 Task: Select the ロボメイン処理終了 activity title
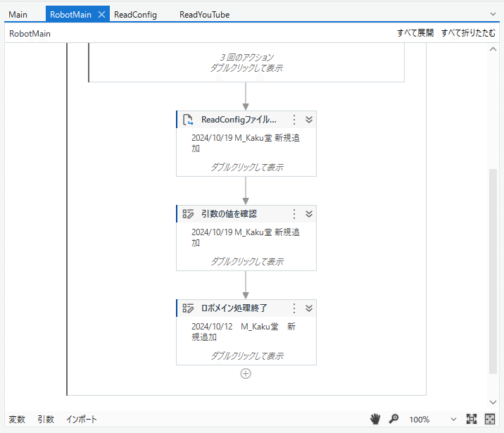(234, 308)
